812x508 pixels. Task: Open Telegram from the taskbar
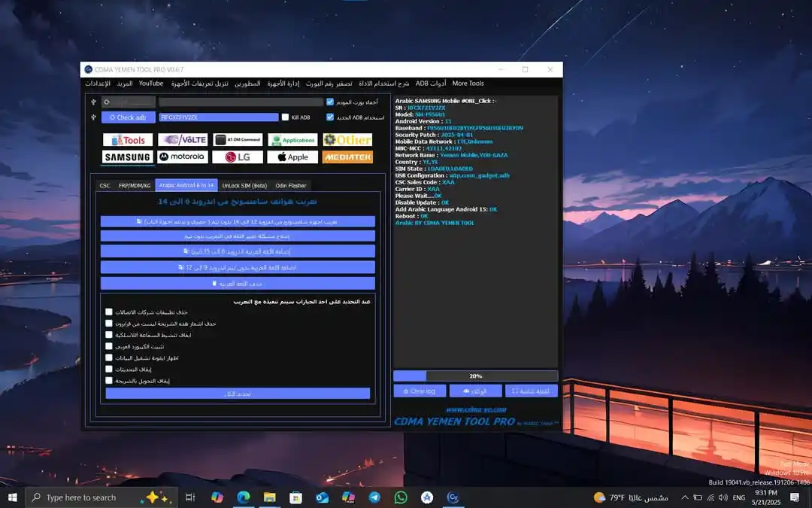[x=374, y=497]
